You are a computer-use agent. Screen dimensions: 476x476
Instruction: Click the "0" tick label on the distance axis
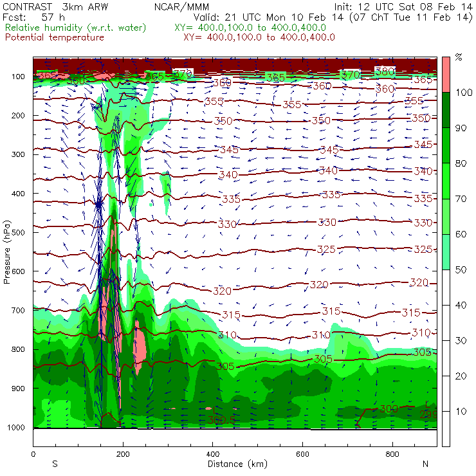coord(33,454)
